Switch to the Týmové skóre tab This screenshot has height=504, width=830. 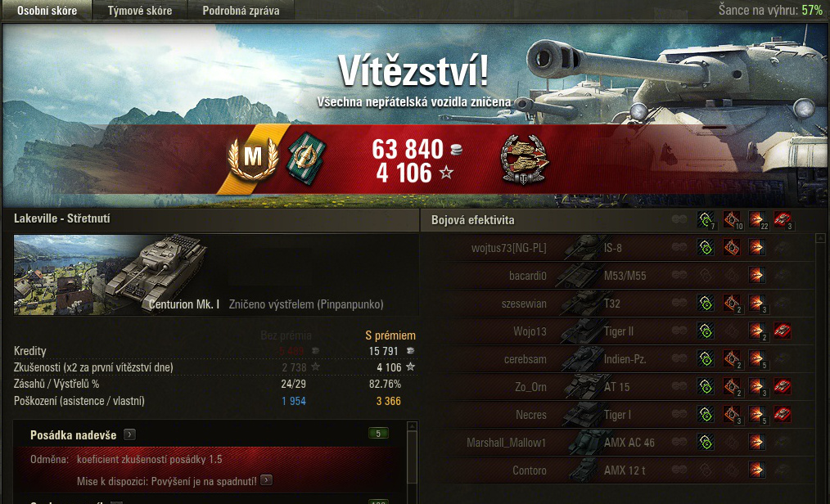pyautogui.click(x=140, y=11)
